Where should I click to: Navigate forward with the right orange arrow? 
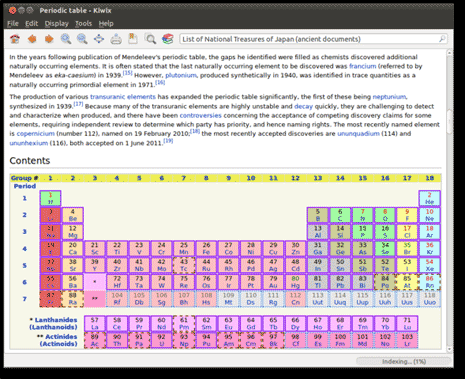click(x=49, y=39)
